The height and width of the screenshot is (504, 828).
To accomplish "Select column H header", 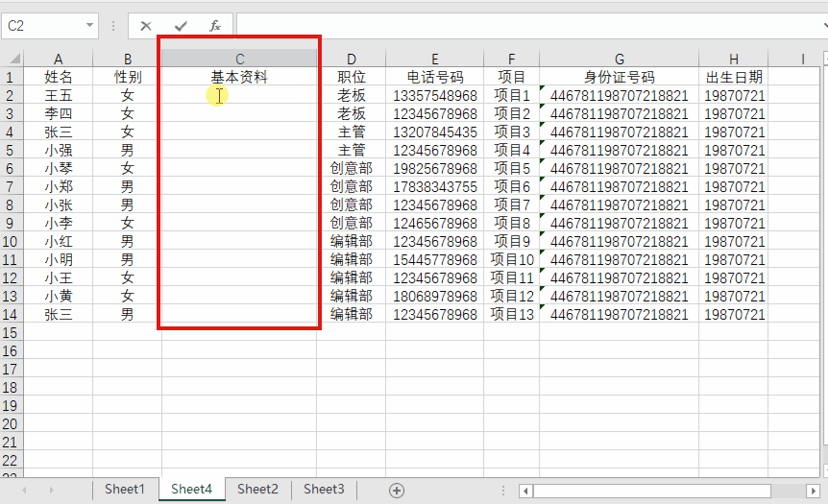I will [x=734, y=59].
